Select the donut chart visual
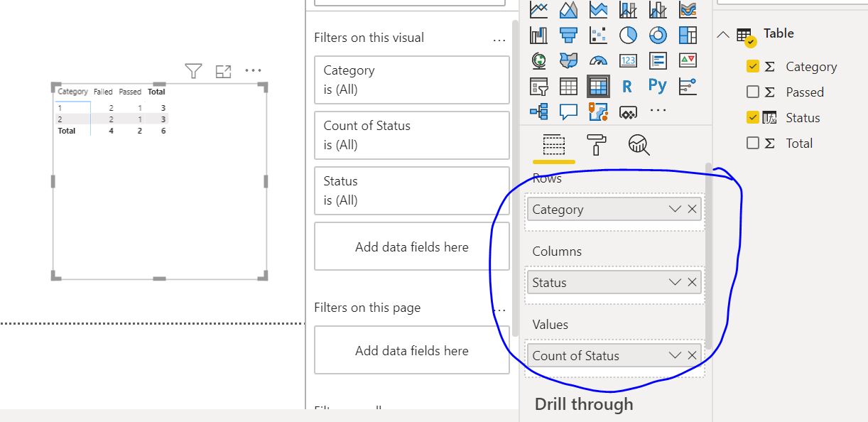Screen dimensions: 868x422 tap(658, 35)
